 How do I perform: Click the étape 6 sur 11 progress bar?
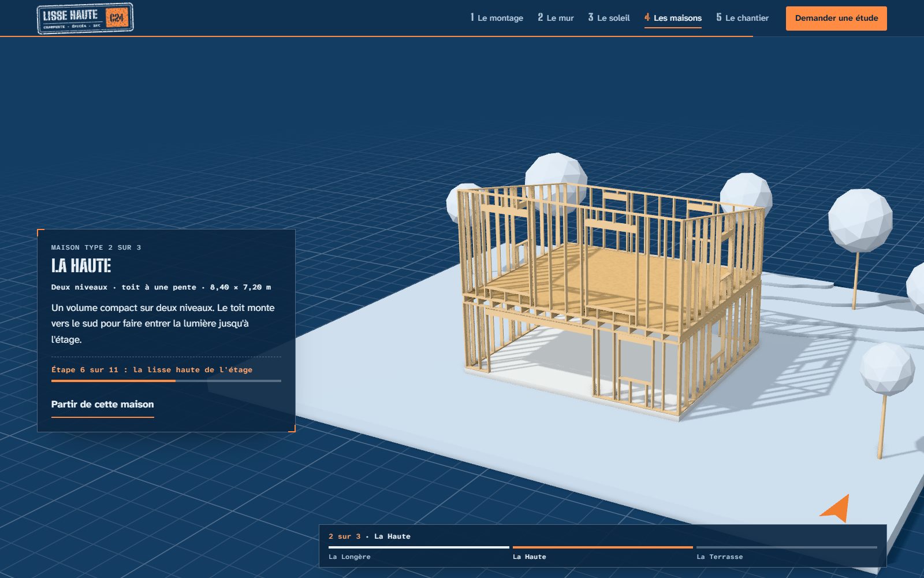coord(166,381)
